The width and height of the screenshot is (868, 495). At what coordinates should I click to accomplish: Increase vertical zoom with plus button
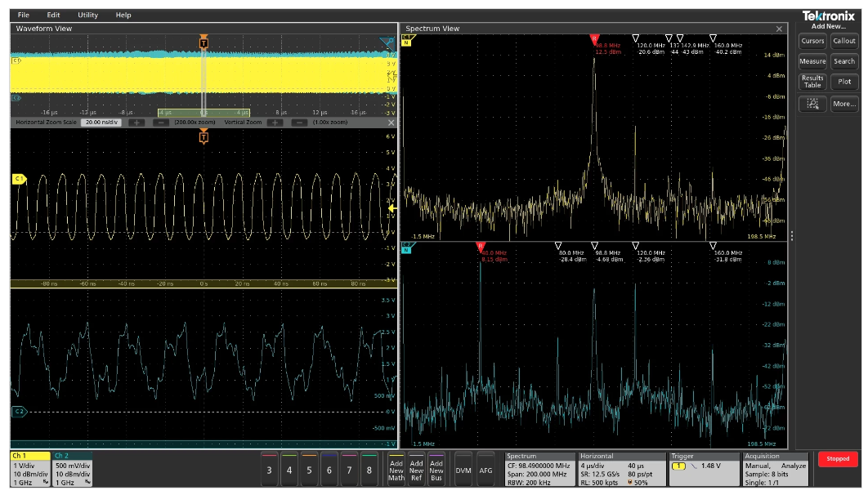(x=274, y=123)
